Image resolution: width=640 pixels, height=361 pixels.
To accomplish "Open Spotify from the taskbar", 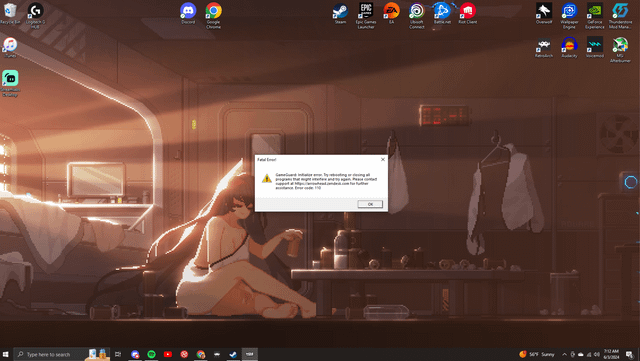I will pyautogui.click(x=151, y=354).
